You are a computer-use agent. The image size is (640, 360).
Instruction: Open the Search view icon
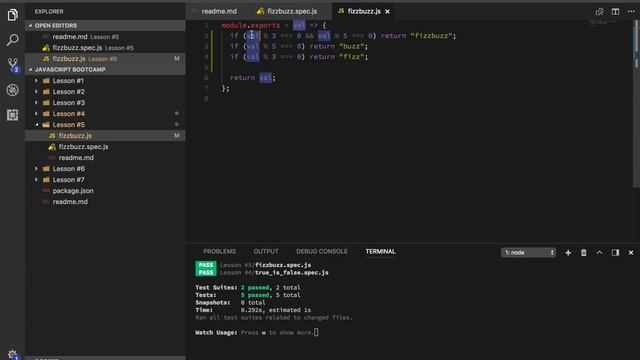12,40
